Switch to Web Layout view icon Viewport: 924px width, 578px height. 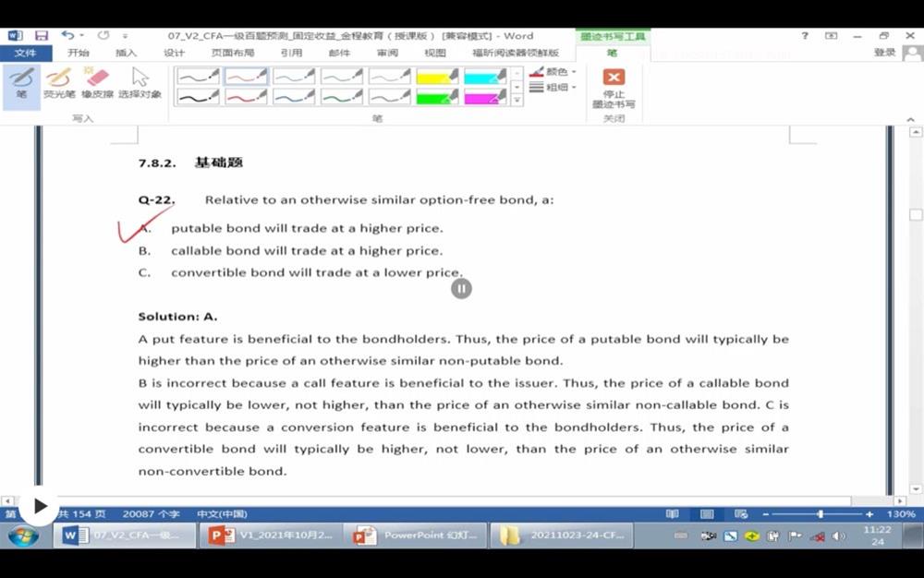click(x=741, y=514)
